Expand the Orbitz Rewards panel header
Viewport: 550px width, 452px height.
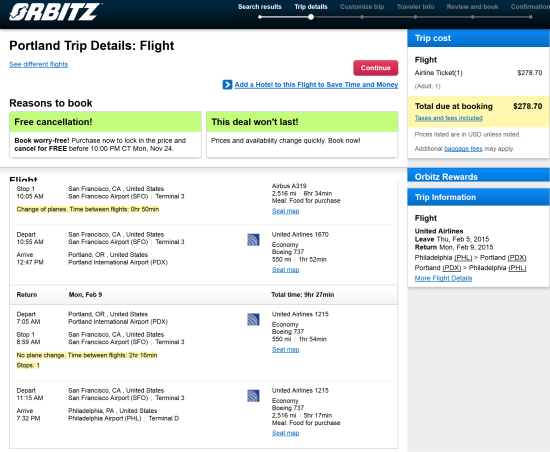pos(478,175)
